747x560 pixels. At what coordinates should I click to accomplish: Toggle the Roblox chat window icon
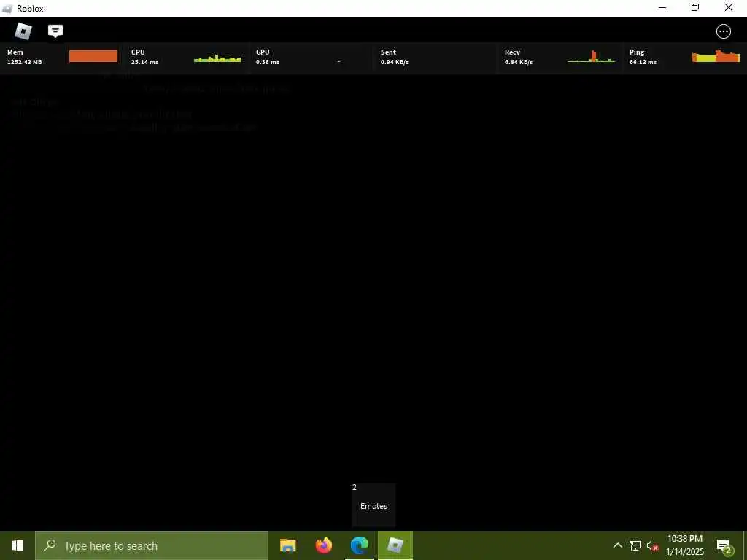tap(55, 31)
